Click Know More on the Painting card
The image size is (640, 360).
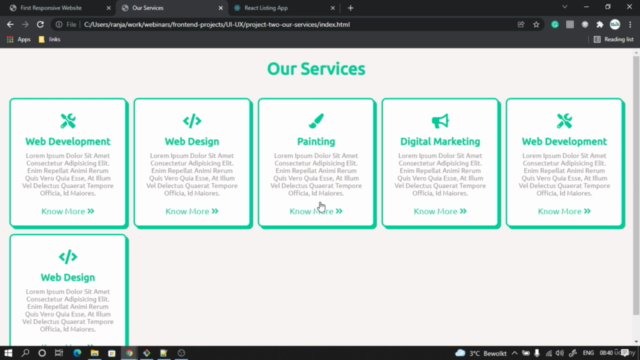[x=316, y=211]
